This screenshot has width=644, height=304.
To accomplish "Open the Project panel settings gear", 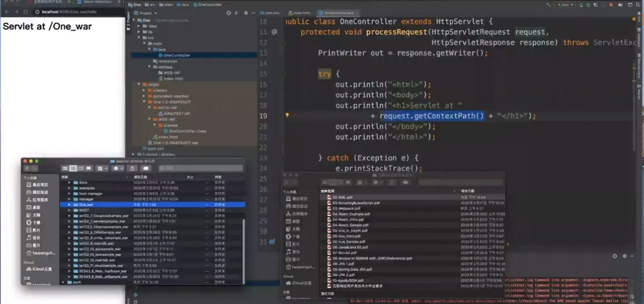I will [245, 13].
